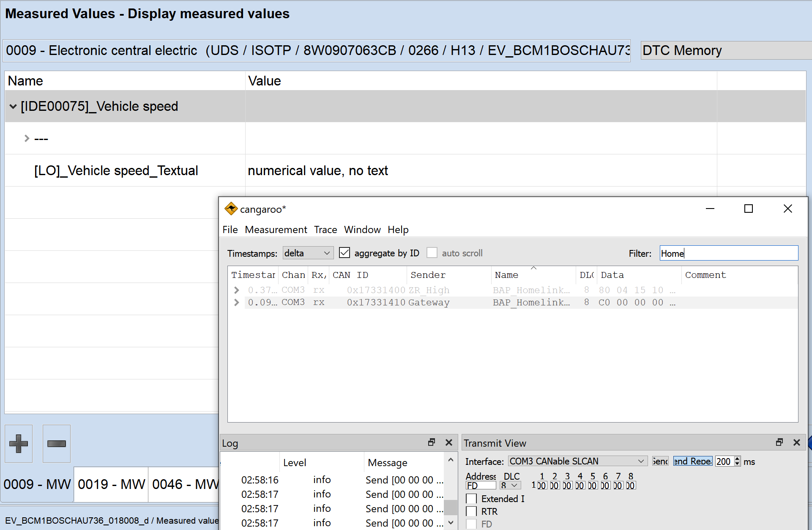Open the Timestamps delta dropdown
The width and height of the screenshot is (812, 530).
tap(308, 253)
